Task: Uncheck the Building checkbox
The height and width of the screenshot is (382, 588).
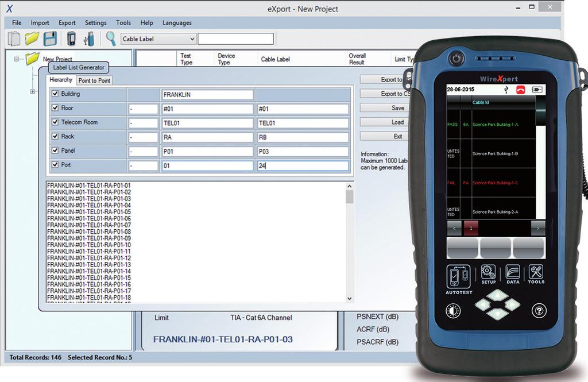Action: tap(55, 94)
